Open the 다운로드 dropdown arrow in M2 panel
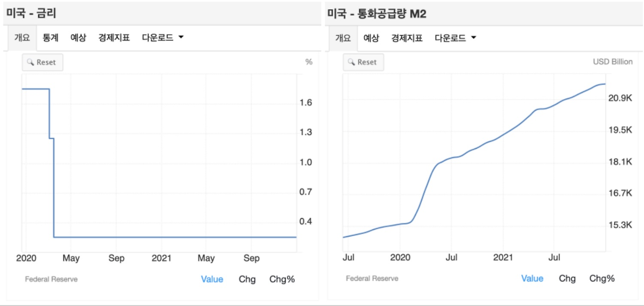Image resolution: width=644 pixels, height=306 pixels. (473, 38)
